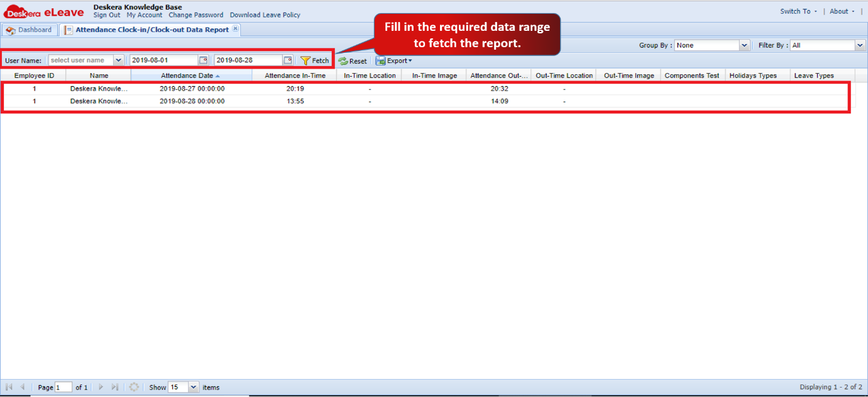
Task: Open the Switch To menu
Action: (799, 11)
